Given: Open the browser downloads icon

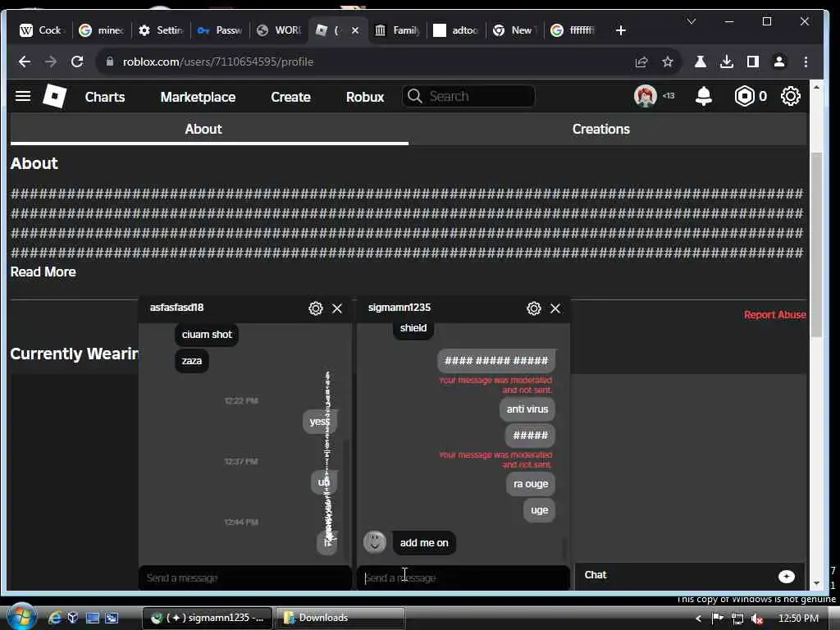Looking at the screenshot, I should 727,62.
